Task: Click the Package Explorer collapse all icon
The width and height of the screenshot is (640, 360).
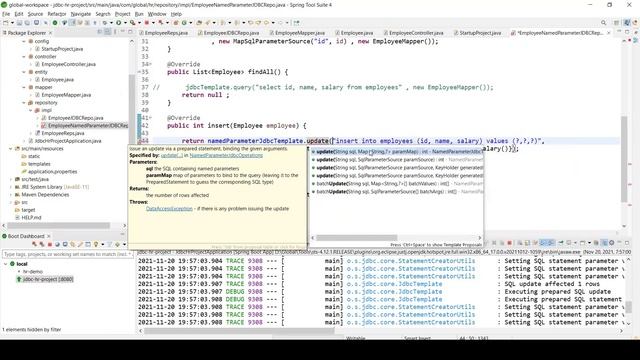Action: (x=100, y=32)
